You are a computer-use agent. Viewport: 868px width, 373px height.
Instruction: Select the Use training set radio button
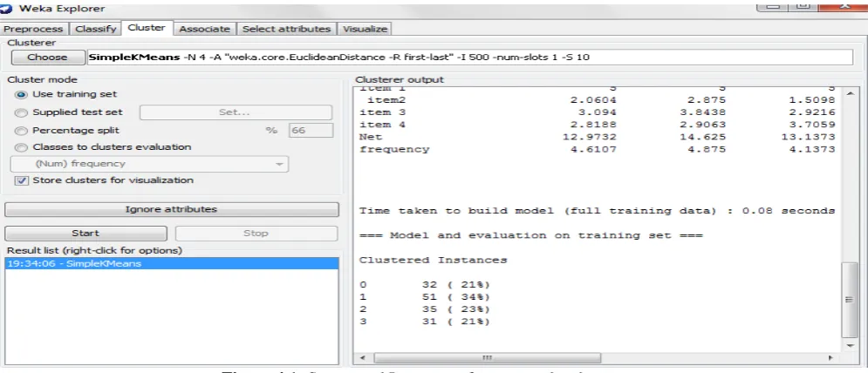(x=21, y=94)
